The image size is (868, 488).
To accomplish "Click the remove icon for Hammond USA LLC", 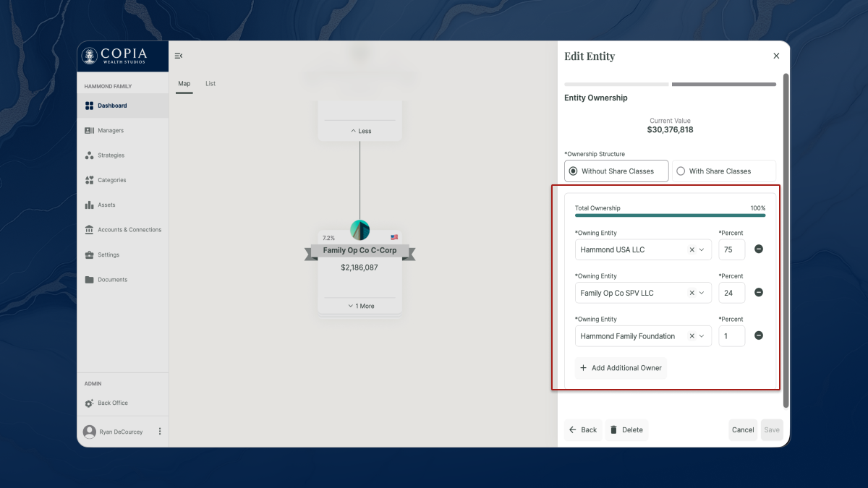I will 759,249.
